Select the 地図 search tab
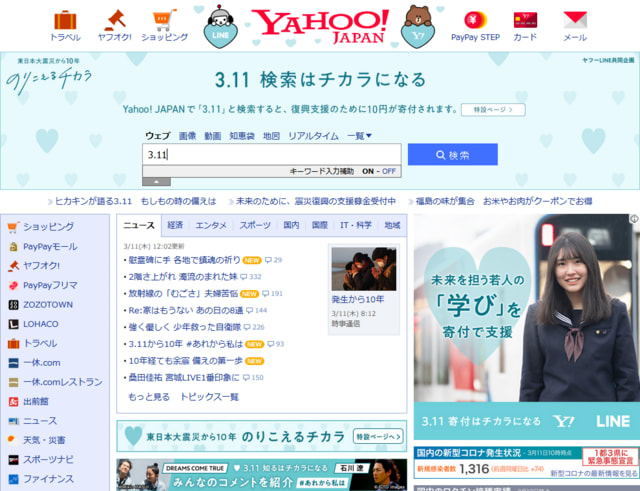 click(x=271, y=136)
